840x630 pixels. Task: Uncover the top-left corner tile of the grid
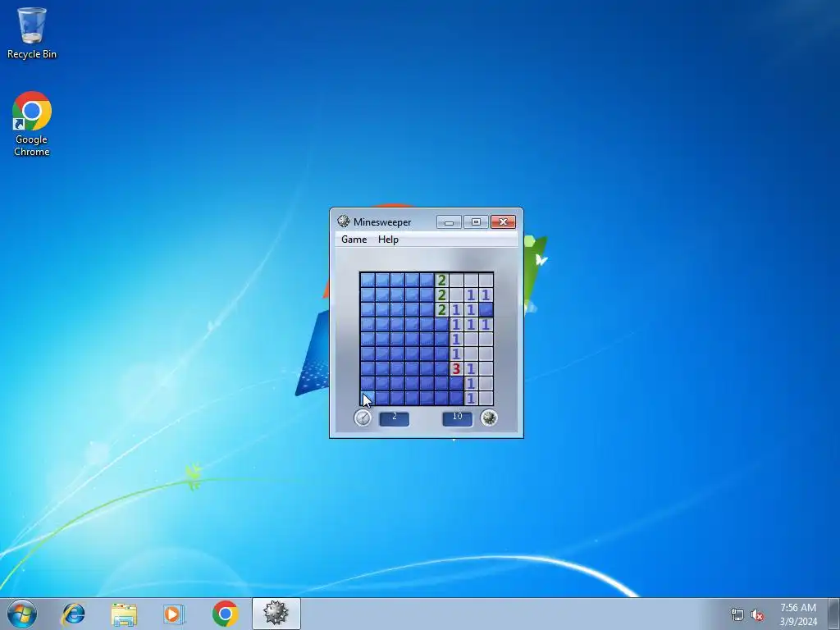tap(367, 280)
